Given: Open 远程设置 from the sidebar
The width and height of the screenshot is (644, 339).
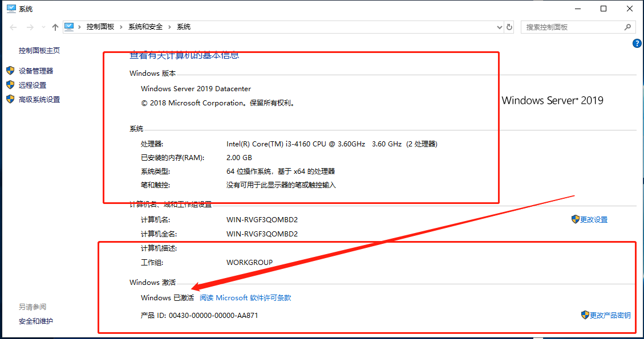Looking at the screenshot, I should click(x=33, y=85).
